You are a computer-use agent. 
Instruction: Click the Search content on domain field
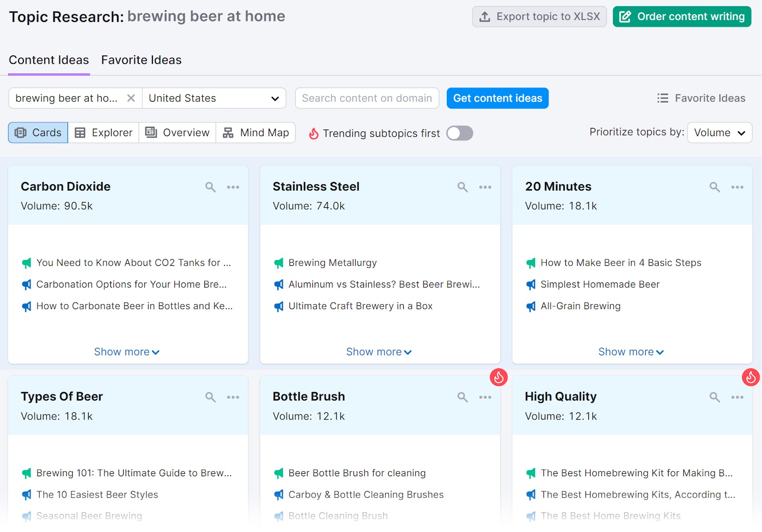367,98
